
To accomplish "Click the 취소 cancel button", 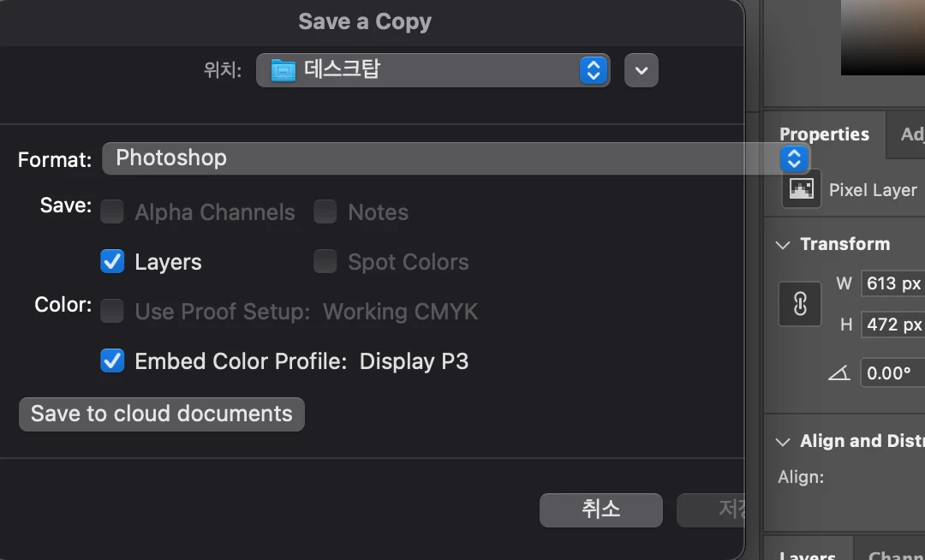I will tap(601, 509).
